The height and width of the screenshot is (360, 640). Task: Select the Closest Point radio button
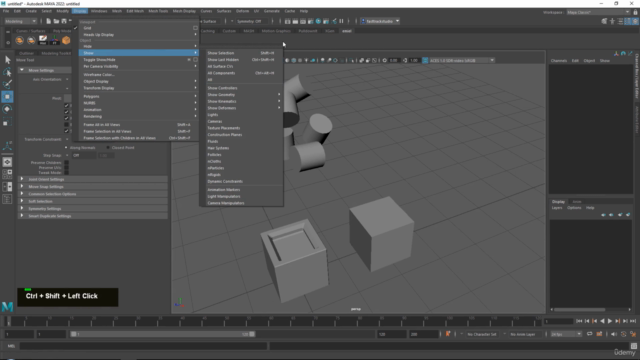[x=108, y=148]
